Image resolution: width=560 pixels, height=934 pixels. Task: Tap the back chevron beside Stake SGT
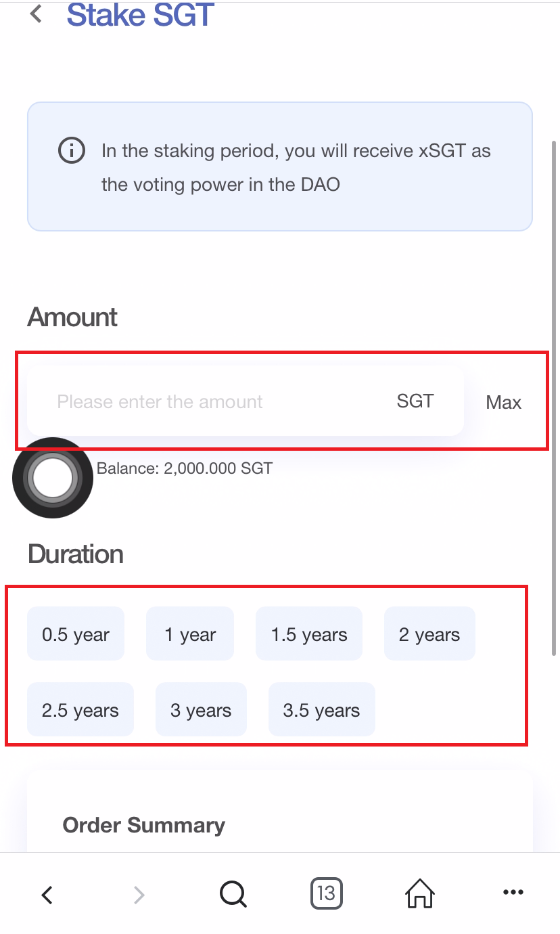point(37,14)
